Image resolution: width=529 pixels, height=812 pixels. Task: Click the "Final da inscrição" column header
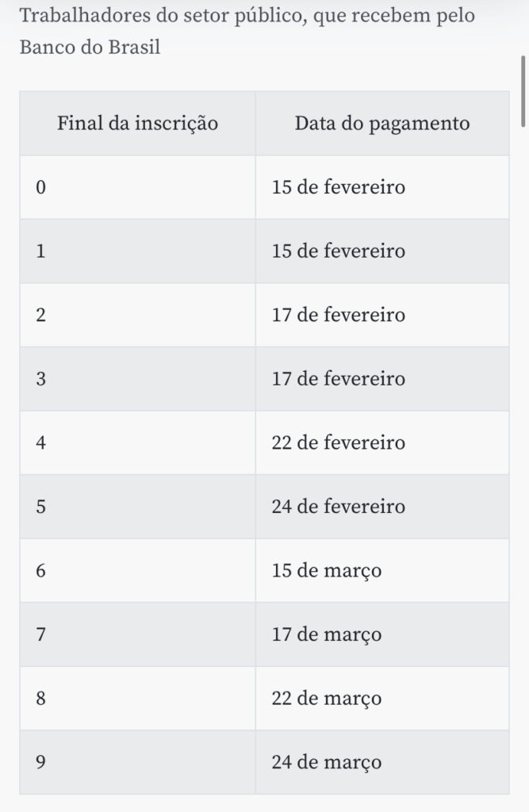137,124
